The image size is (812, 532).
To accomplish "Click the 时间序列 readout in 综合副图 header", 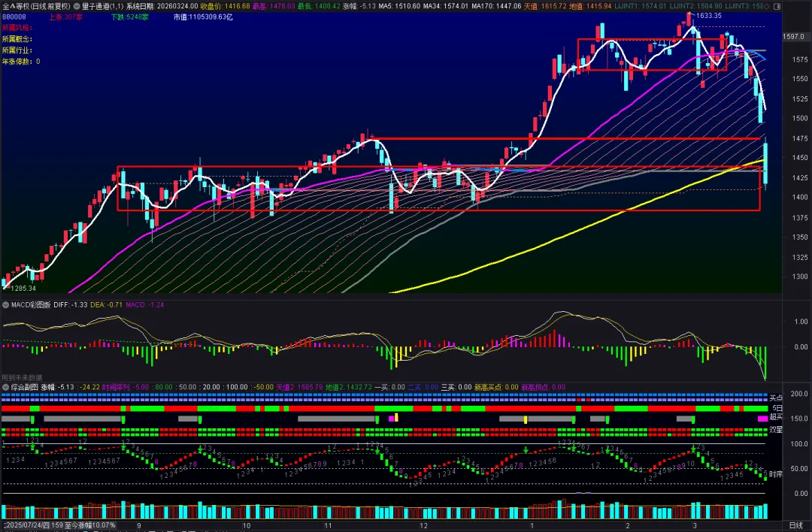I will point(126,387).
